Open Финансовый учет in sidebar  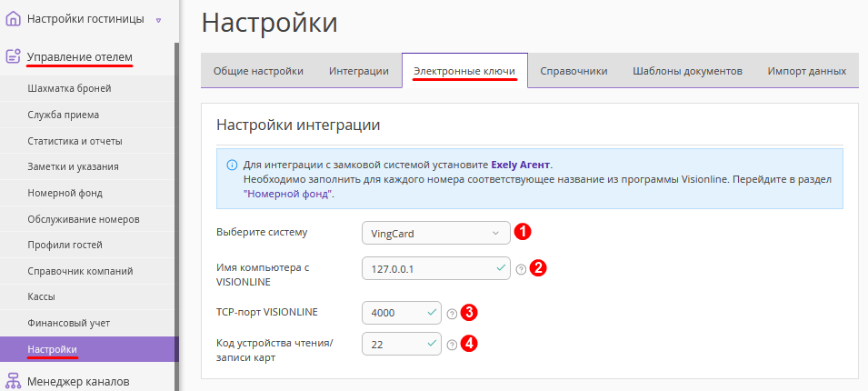coord(87,323)
